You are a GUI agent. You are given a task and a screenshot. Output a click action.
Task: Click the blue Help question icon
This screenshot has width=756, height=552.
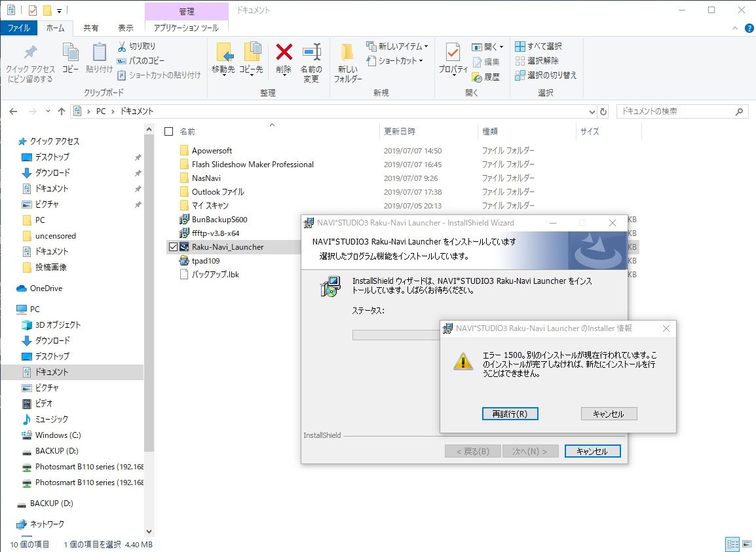click(749, 28)
